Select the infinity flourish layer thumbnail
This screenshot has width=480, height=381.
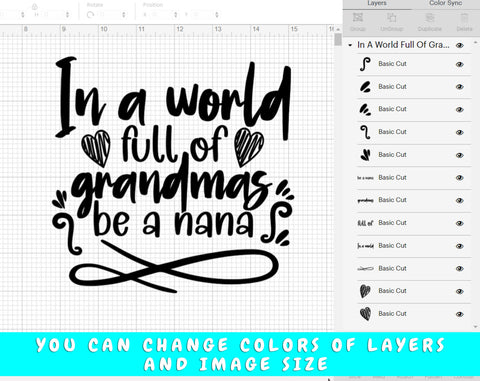point(365,268)
